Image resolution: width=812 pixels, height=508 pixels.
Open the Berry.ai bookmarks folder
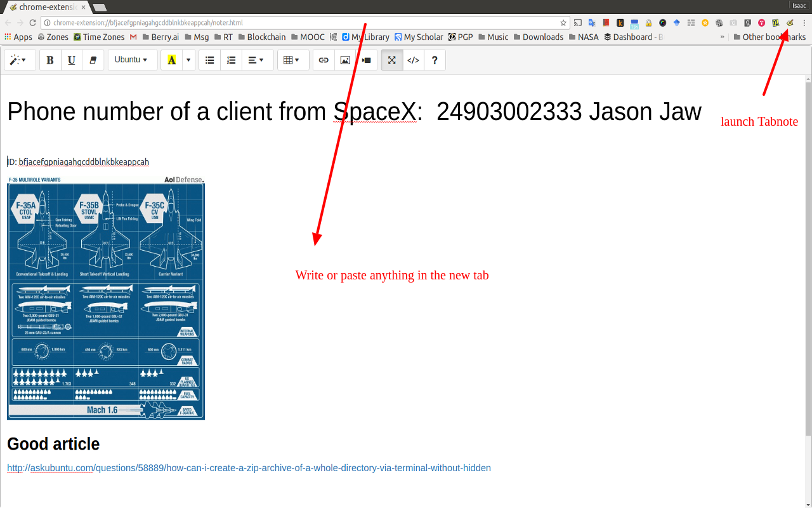(x=160, y=37)
